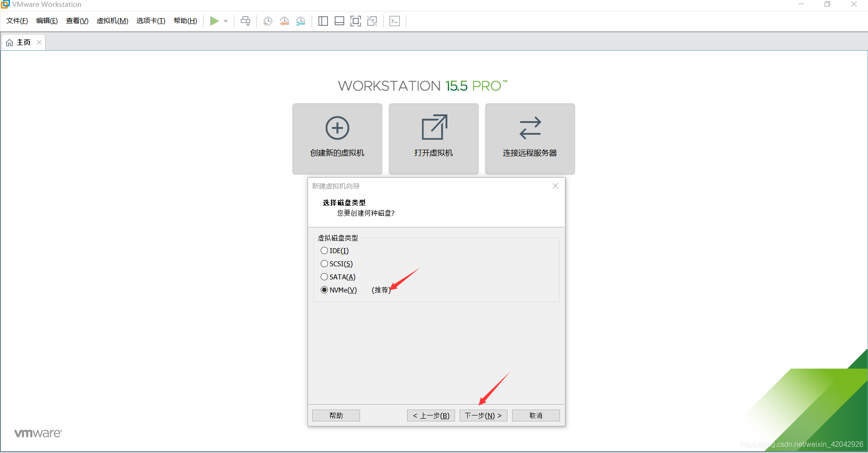
Task: Click the 帮助 button in the wizard
Action: [336, 415]
